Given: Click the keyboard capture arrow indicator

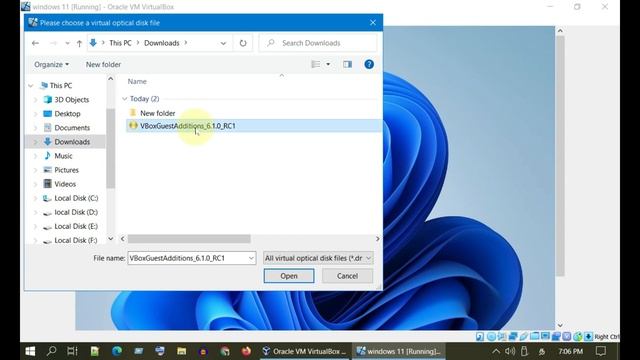Looking at the screenshot, I should click(x=588, y=336).
